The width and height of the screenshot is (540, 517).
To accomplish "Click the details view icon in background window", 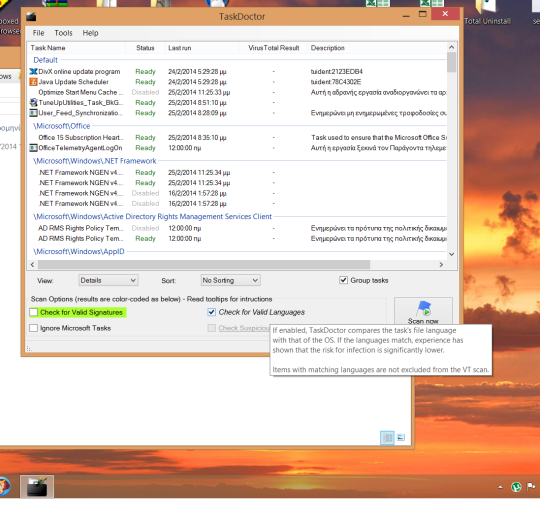I will tap(387, 438).
